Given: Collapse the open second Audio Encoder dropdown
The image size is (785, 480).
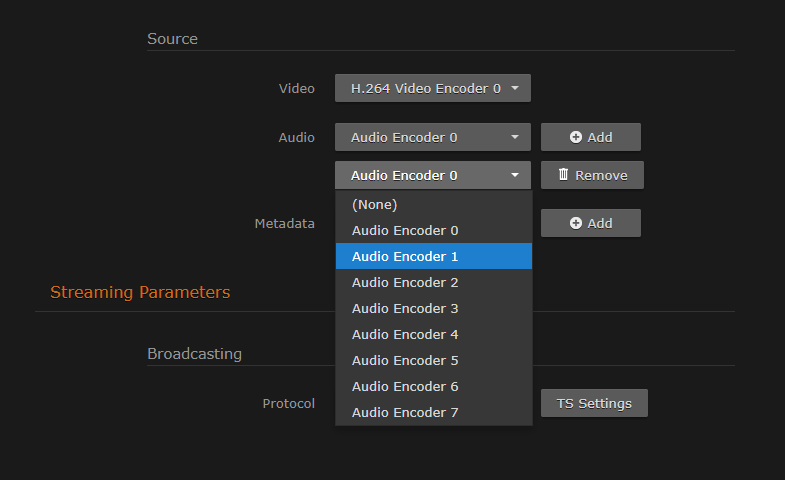Looking at the screenshot, I should click(432, 175).
